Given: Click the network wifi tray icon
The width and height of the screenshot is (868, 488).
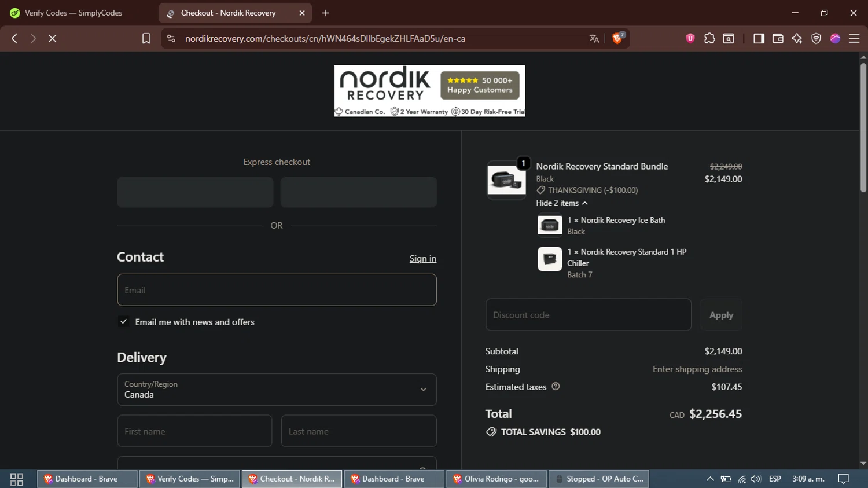Looking at the screenshot, I should click(x=741, y=479).
